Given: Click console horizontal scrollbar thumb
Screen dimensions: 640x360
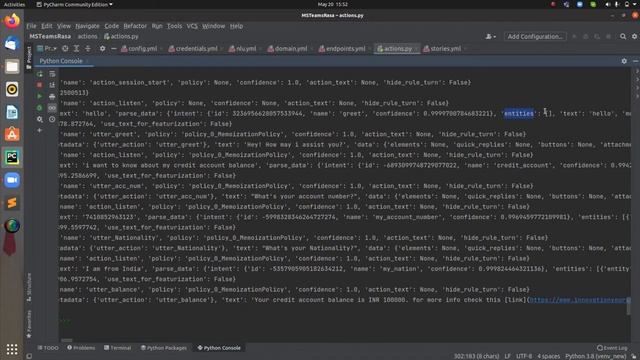Looking at the screenshot, I should click(67, 340).
